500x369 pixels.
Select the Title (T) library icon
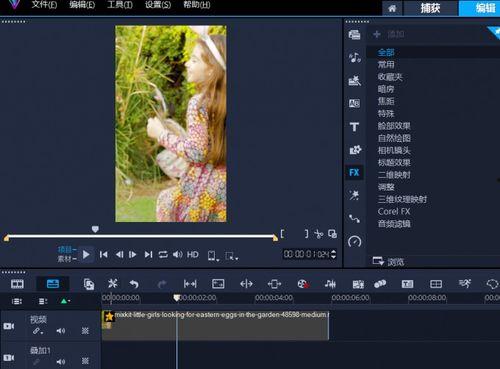click(x=354, y=127)
